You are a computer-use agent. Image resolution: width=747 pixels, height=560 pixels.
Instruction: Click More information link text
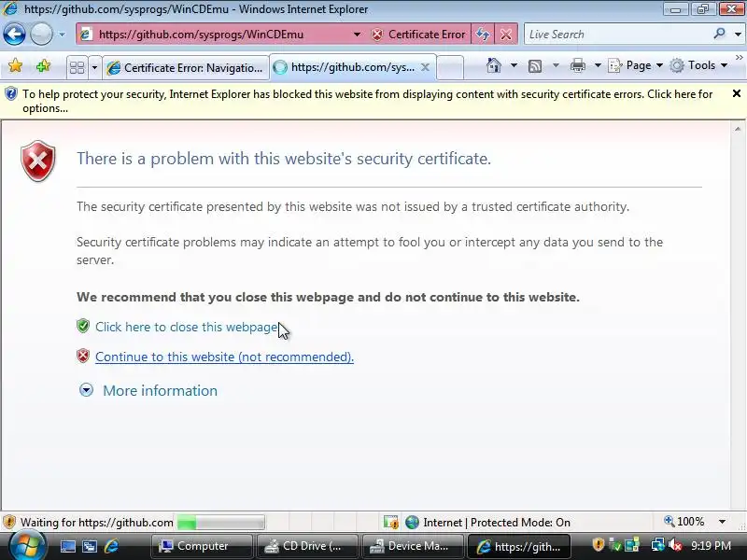coord(160,390)
